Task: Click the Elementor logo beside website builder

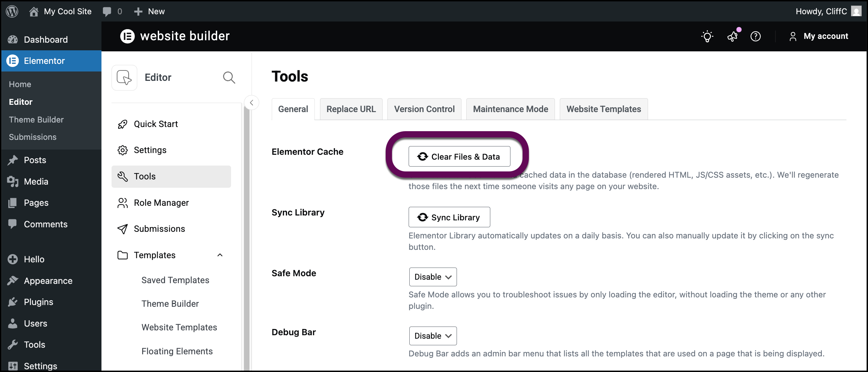Action: [128, 36]
